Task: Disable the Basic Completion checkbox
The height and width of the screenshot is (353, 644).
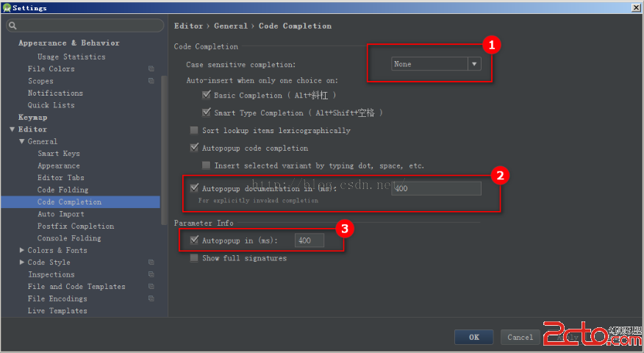Action: (x=207, y=96)
